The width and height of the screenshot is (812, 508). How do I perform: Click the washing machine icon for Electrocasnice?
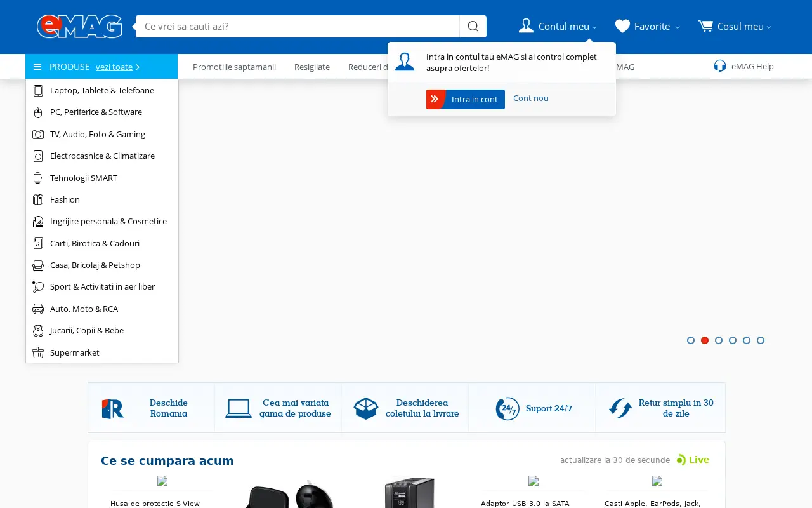[x=38, y=156]
